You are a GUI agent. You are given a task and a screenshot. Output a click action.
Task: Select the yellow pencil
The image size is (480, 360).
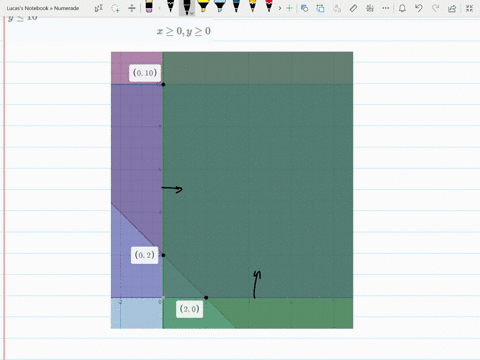click(252, 7)
